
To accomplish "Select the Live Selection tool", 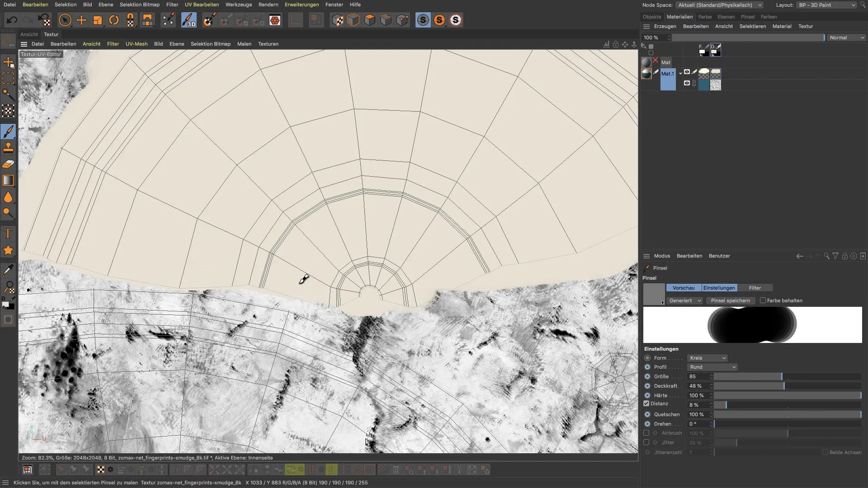I will click(x=65, y=20).
